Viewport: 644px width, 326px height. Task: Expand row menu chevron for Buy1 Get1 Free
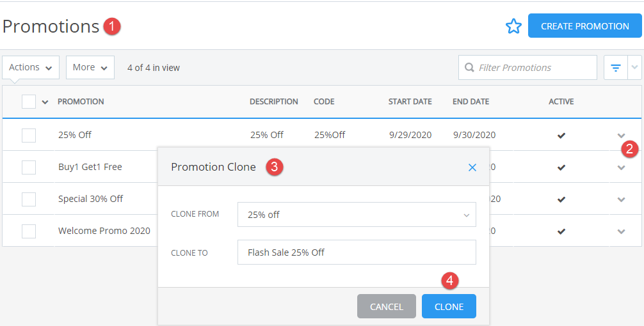point(621,167)
